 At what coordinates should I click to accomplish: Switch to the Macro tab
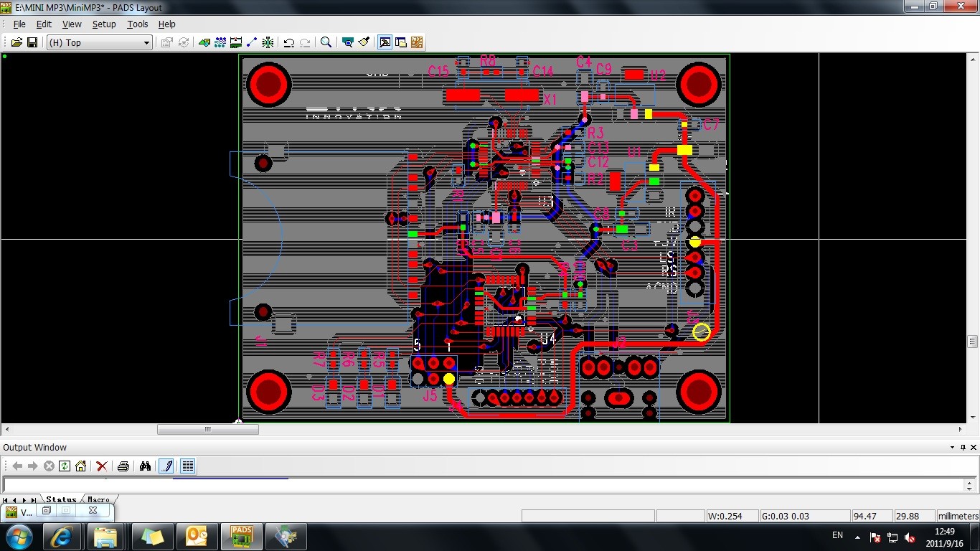point(99,499)
